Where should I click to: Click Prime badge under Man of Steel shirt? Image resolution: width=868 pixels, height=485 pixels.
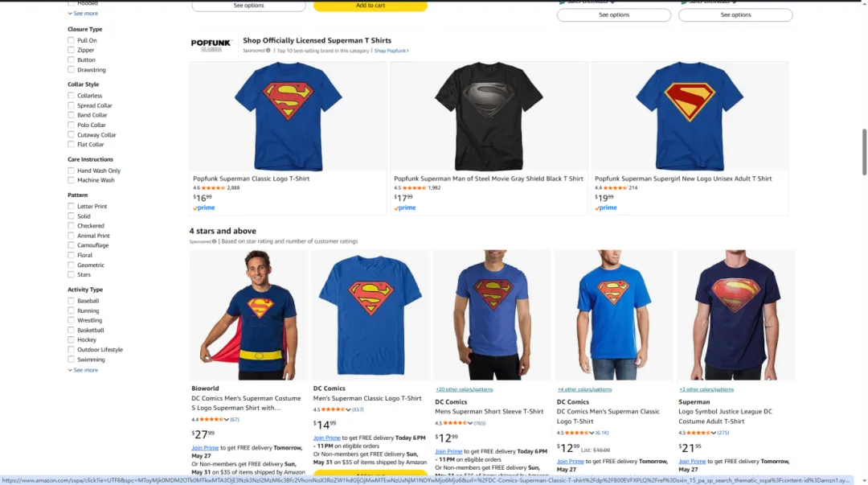pyautogui.click(x=404, y=208)
